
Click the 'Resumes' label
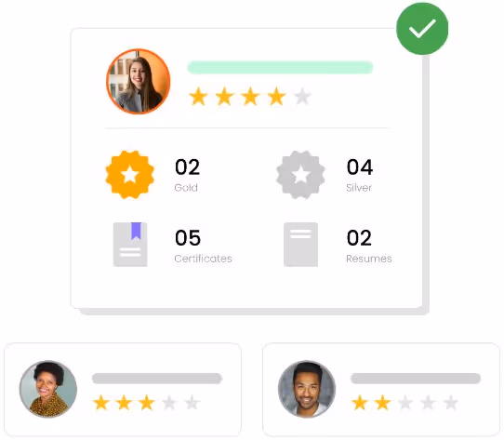369,259
